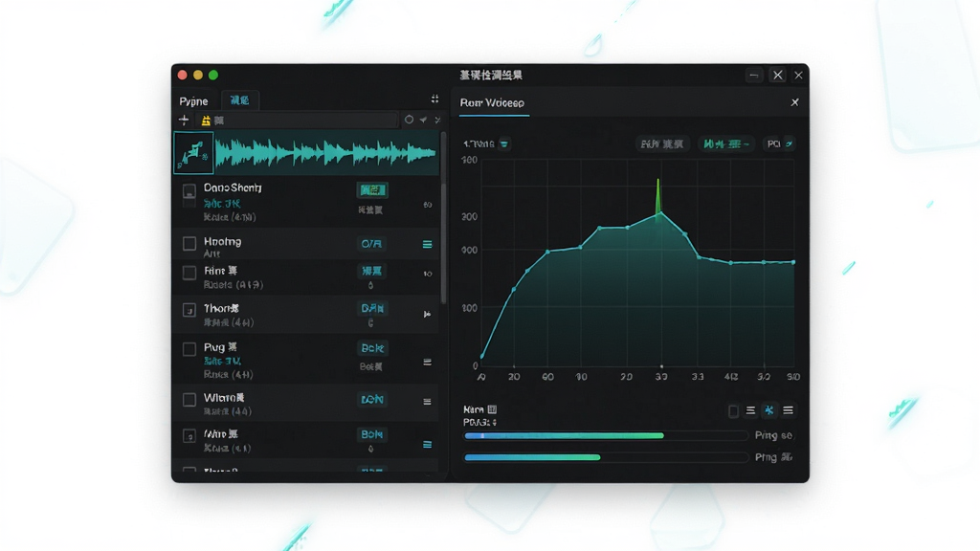Click the teal tag in the Thon row
This screenshot has height=551, width=980.
(x=372, y=308)
